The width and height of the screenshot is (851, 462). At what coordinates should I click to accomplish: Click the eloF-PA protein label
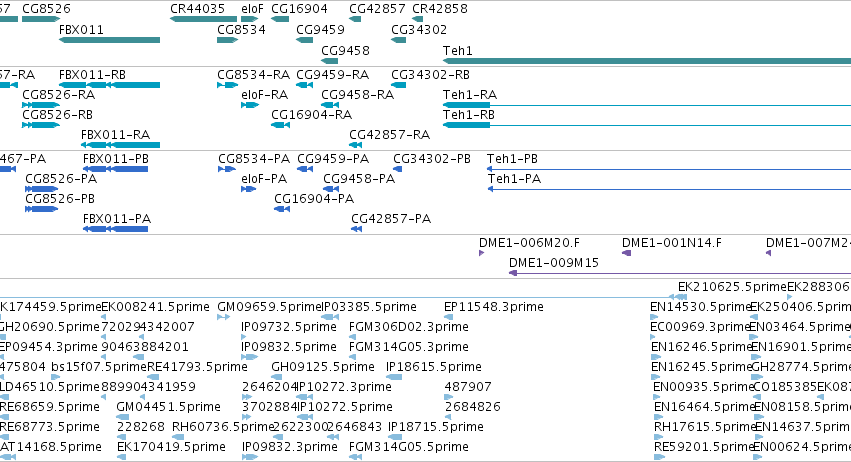pyautogui.click(x=264, y=179)
